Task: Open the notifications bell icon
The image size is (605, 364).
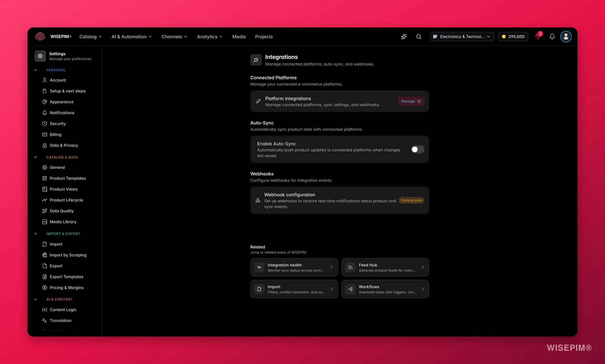Action: point(552,37)
